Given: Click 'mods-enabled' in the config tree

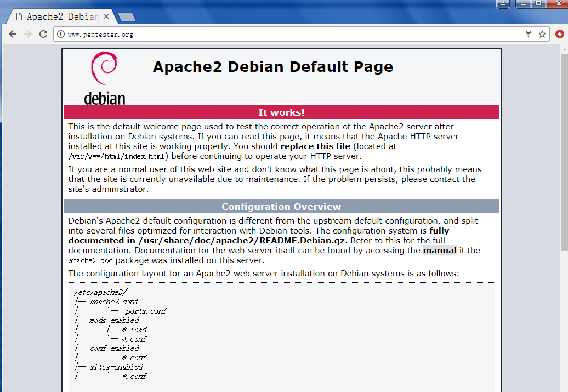Looking at the screenshot, I should [x=114, y=320].
